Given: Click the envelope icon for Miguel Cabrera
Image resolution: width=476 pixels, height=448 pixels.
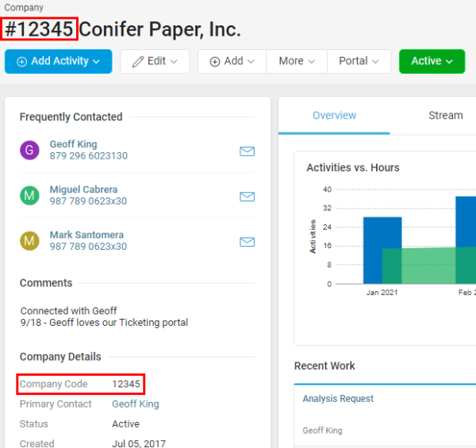Looking at the screenshot, I should tap(247, 196).
